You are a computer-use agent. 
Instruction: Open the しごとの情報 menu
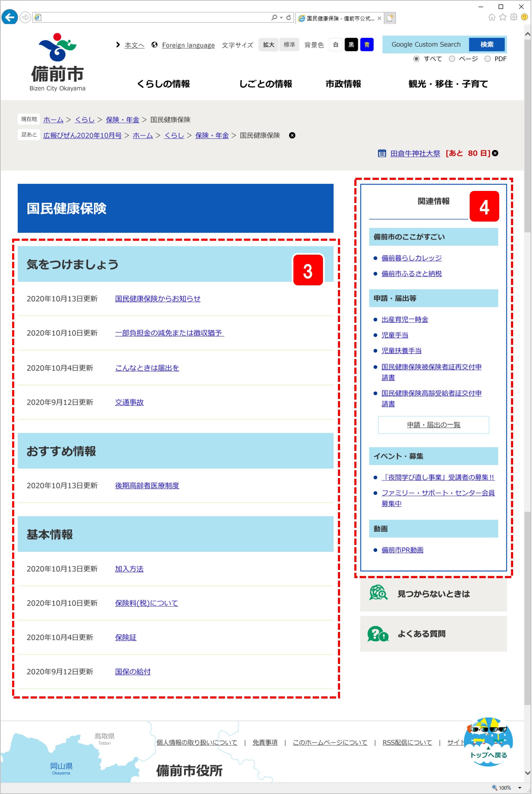coord(266,84)
